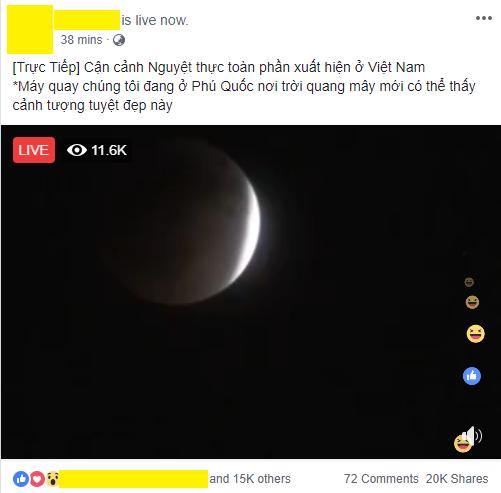Click the yellow-masked poster profile picture
The image size is (501, 493).
[x=30, y=29]
